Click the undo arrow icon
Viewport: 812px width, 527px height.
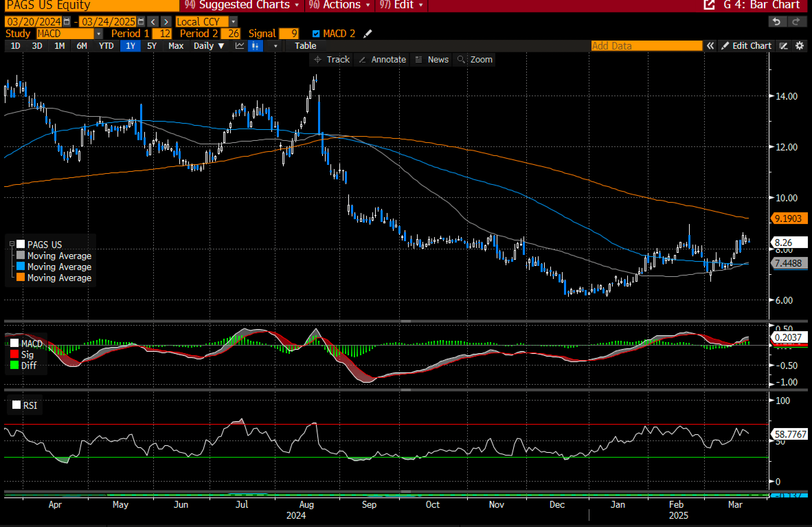[777, 22]
